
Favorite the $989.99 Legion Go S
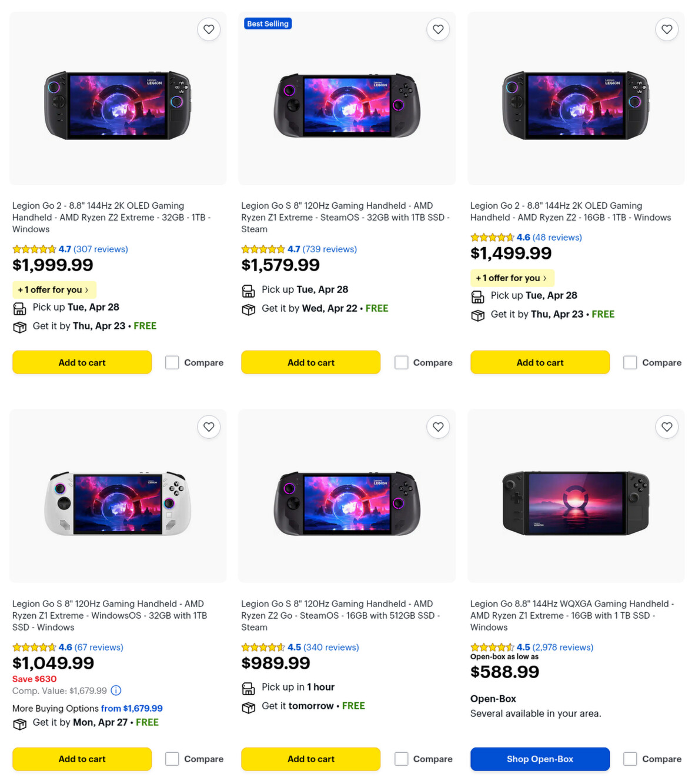tap(438, 427)
